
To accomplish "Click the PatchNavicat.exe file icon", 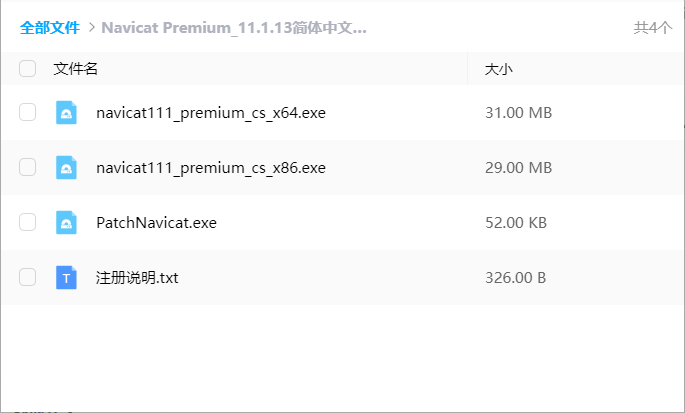I will click(x=66, y=223).
